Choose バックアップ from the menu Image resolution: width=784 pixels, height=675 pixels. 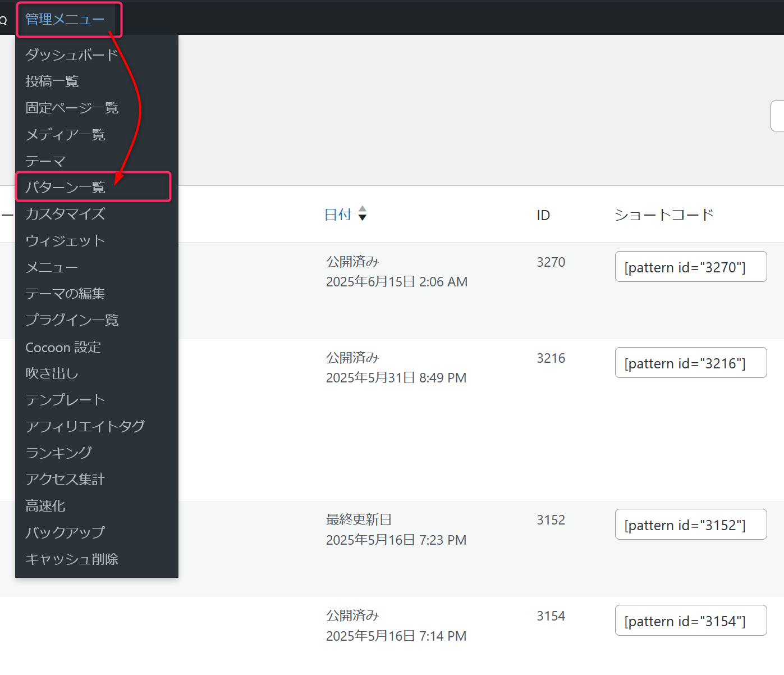tap(65, 532)
